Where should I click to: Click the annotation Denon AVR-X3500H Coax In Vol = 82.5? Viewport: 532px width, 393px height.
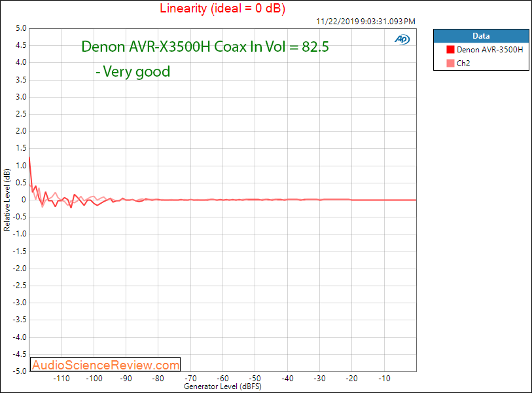(x=205, y=47)
